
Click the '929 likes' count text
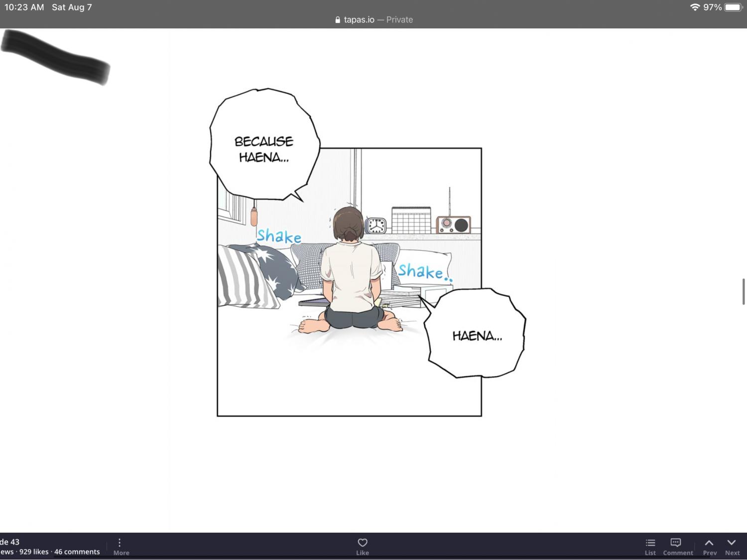pyautogui.click(x=34, y=552)
